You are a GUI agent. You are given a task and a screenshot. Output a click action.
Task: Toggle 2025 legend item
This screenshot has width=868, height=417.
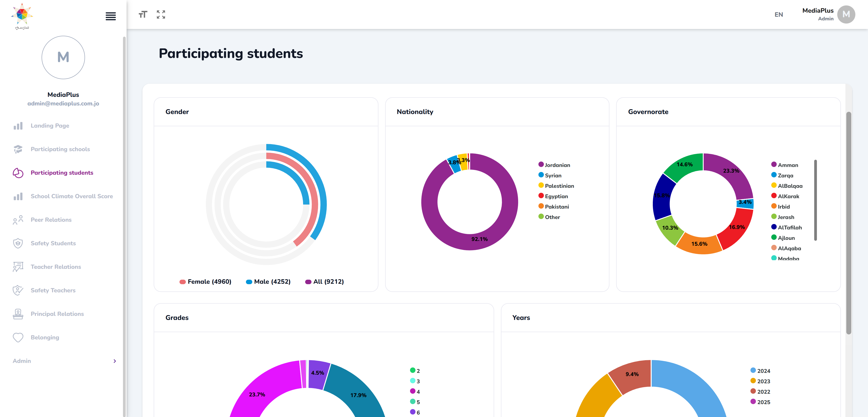[x=760, y=402]
